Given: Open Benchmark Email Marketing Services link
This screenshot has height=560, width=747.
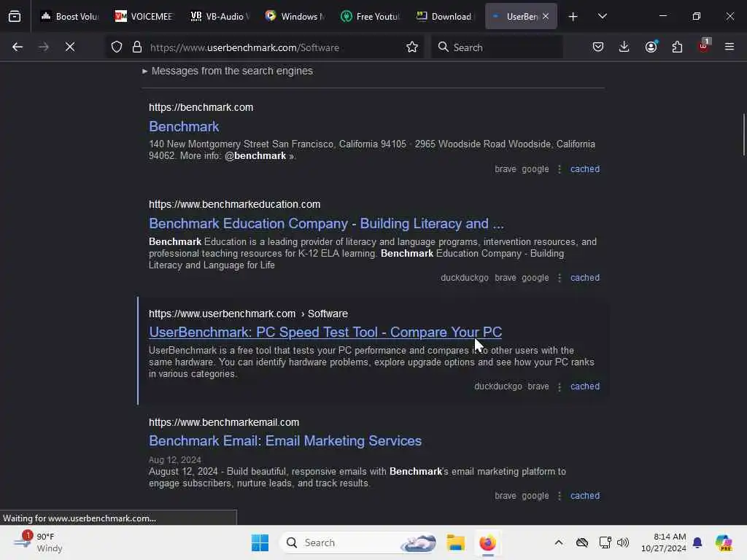Looking at the screenshot, I should coord(285,441).
